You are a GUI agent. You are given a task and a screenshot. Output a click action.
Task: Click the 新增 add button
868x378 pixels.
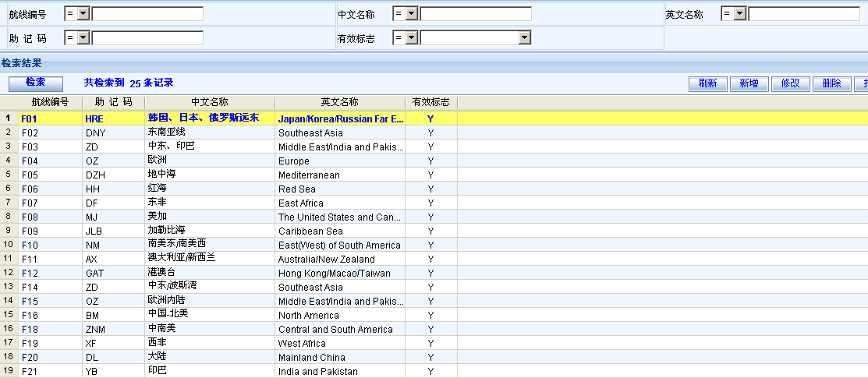coord(749,84)
